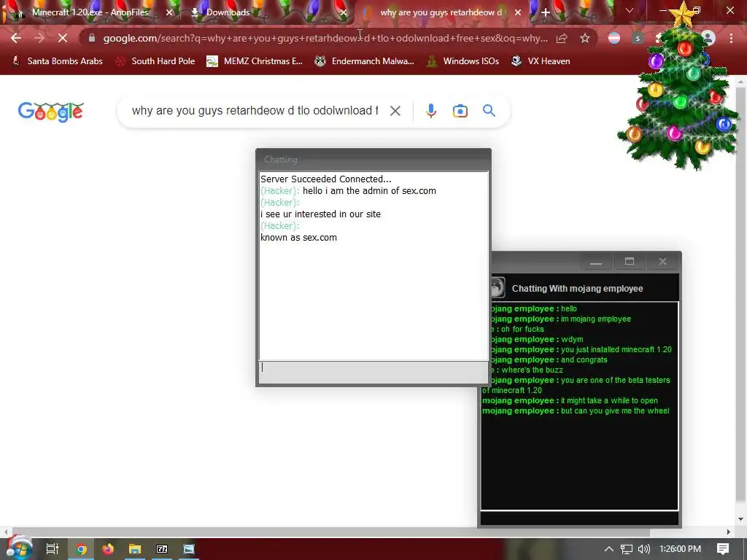The height and width of the screenshot is (560, 747).
Task: Click the Chatting window message input field
Action: click(373, 372)
